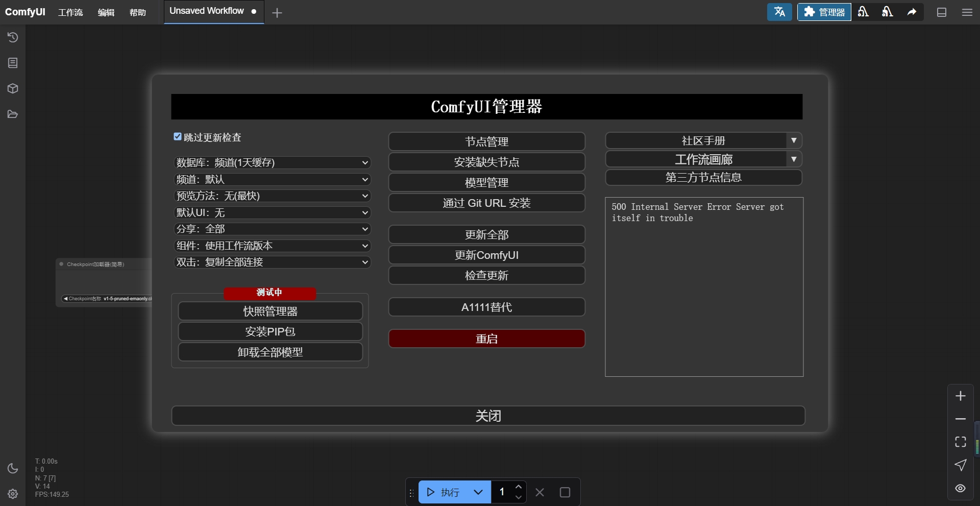The width and height of the screenshot is (980, 506).
Task: Open the 管理器 manager button
Action: pyautogui.click(x=824, y=12)
